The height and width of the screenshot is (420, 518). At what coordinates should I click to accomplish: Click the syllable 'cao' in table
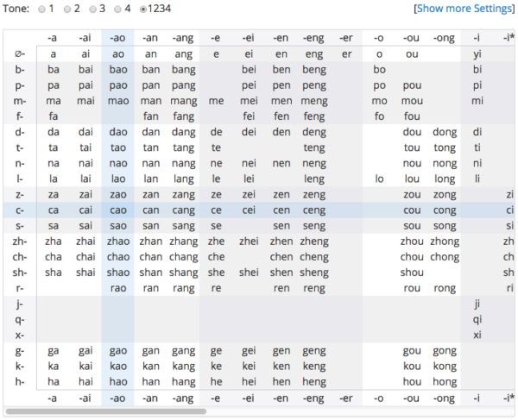[117, 210]
